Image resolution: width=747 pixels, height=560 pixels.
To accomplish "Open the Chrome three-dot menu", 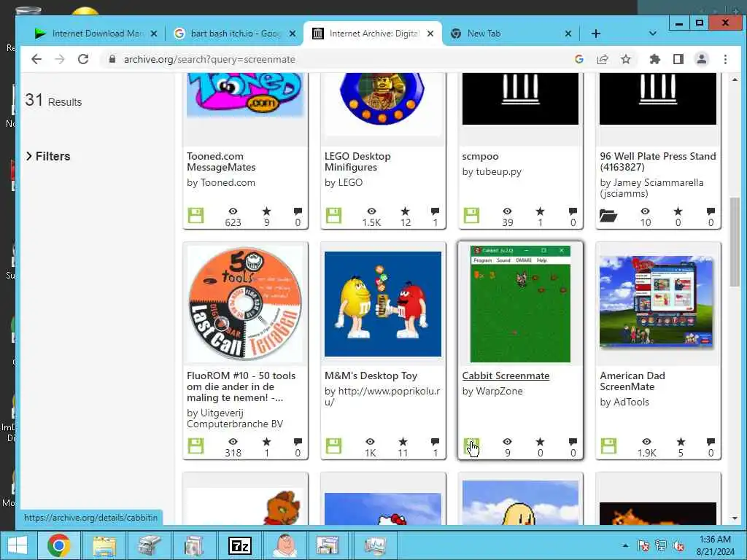I will click(725, 59).
